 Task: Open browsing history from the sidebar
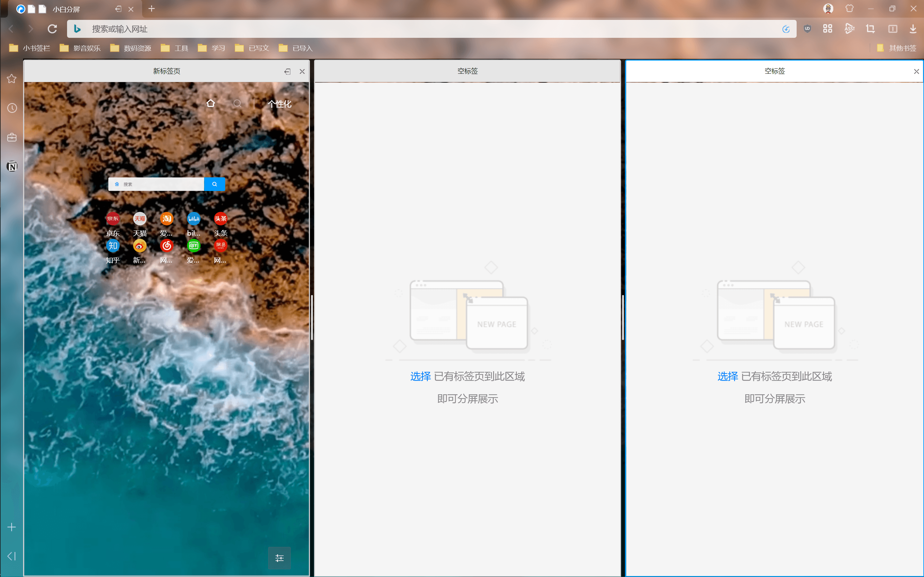(12, 108)
